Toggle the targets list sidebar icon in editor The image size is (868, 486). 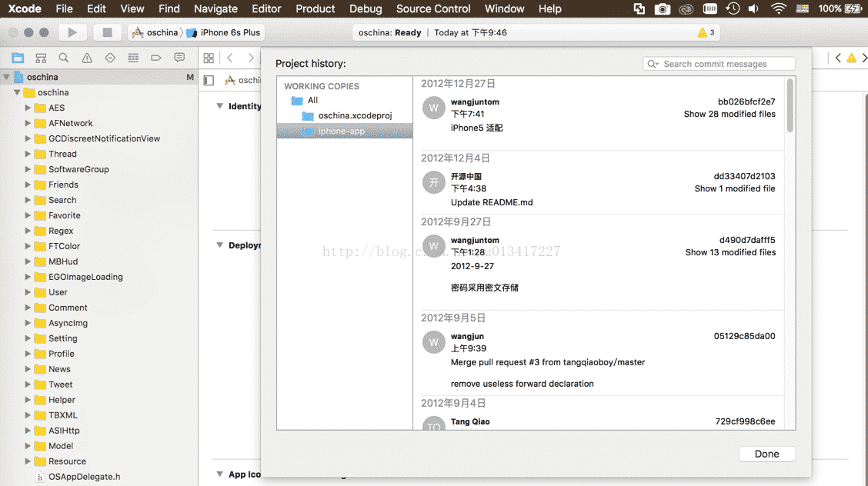pyautogui.click(x=209, y=81)
